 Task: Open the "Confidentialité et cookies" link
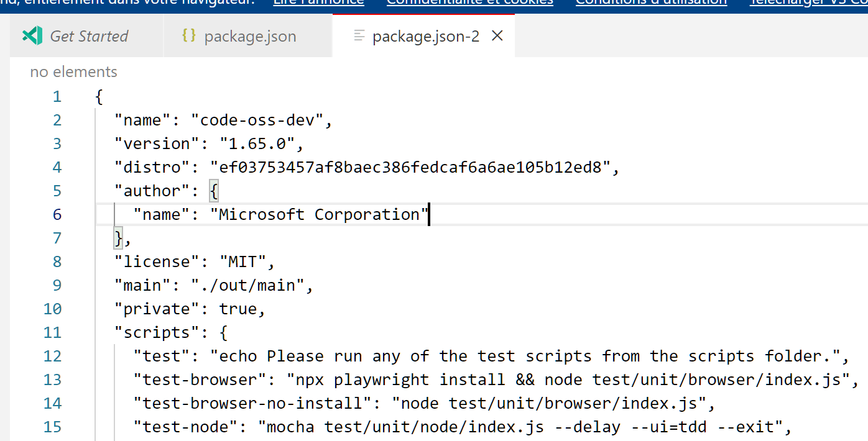(x=469, y=2)
